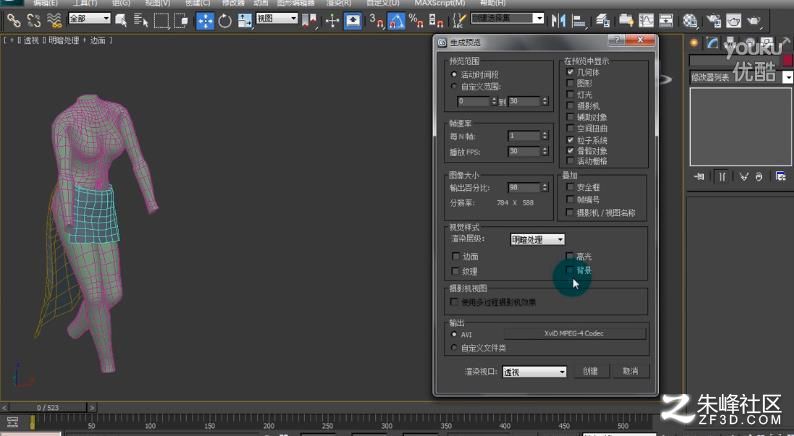Select the AVI output radio button
Screen dimensions: 794x436
coord(454,334)
